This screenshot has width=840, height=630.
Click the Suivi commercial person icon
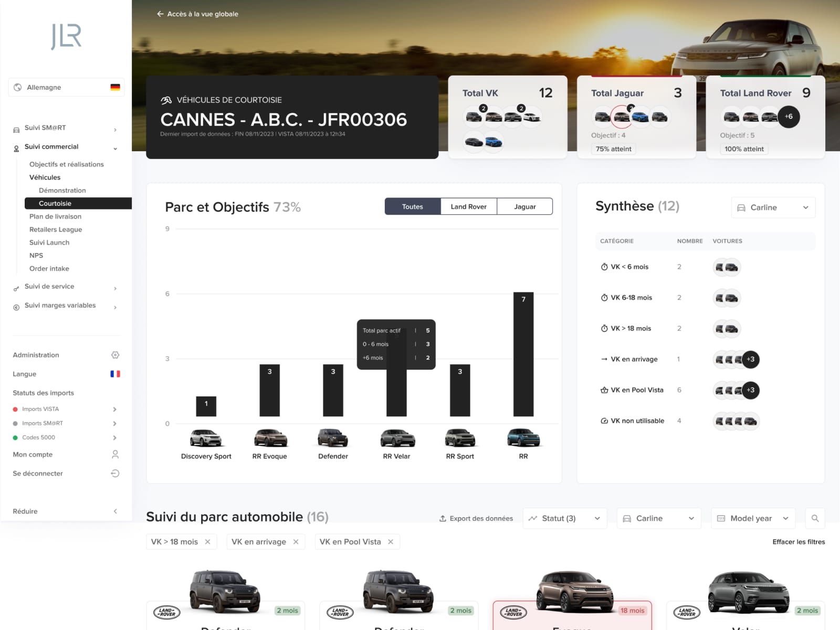pos(16,149)
